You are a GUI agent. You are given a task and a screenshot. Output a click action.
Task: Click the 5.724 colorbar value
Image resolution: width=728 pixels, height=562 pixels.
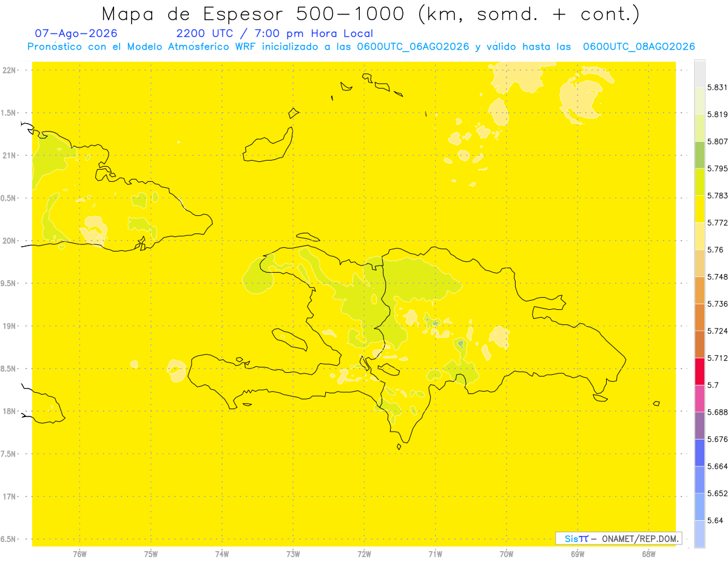(x=718, y=331)
